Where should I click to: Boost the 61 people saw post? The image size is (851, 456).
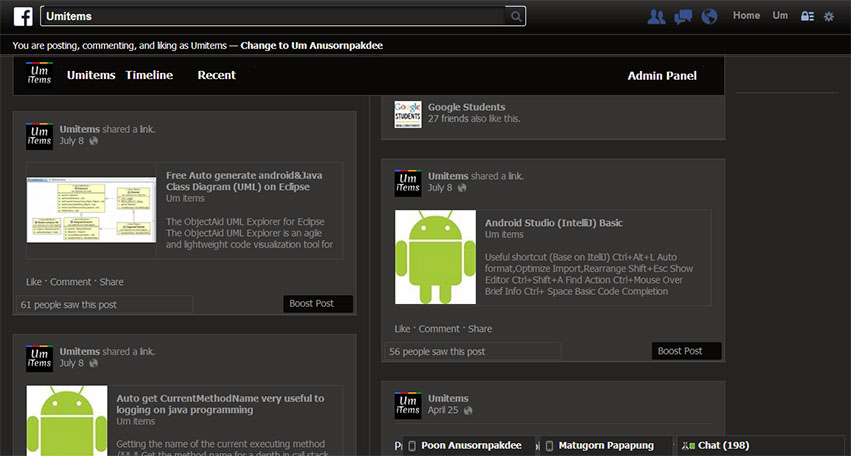[x=318, y=303]
